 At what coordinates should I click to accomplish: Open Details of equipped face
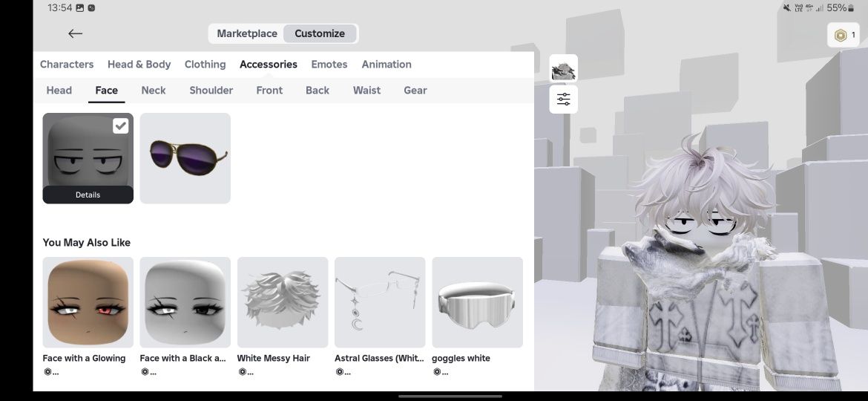point(88,195)
